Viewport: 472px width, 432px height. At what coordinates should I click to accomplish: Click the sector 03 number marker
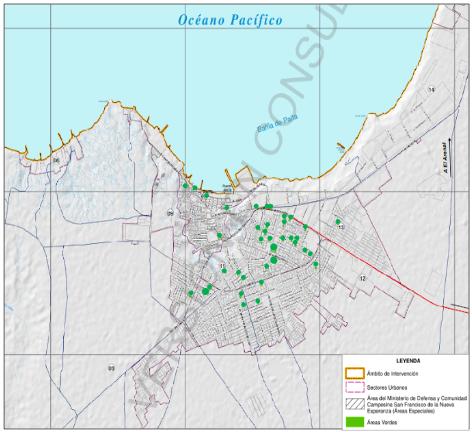coord(111,368)
